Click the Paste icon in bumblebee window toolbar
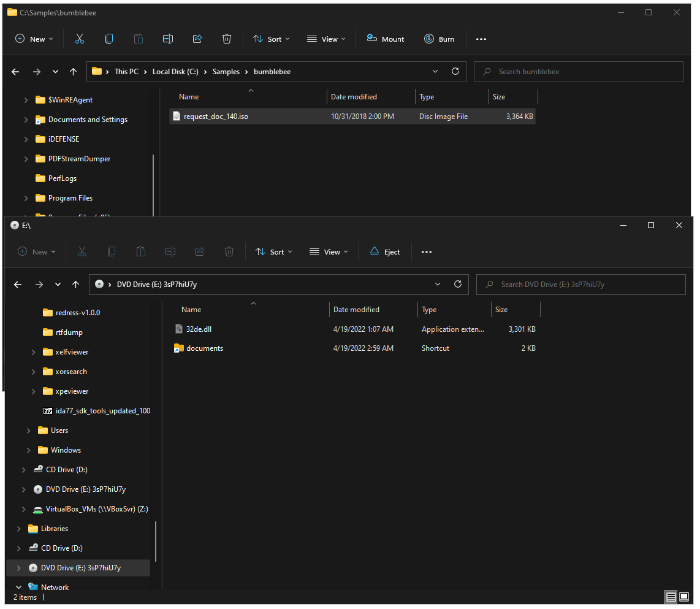700x609 pixels. (139, 39)
